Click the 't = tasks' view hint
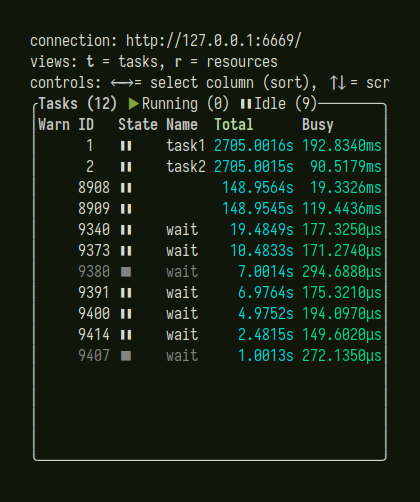Screen dimensions: 420x502 [x=123, y=62]
